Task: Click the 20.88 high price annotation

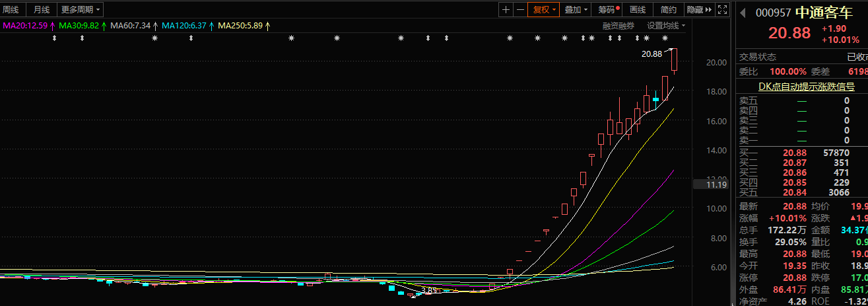Action: 651,54
